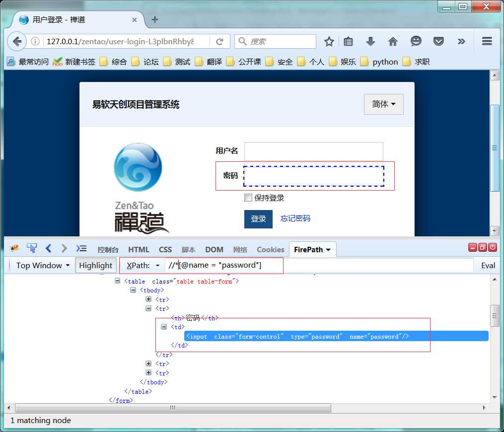The width and height of the screenshot is (504, 432).
Task: Bookmark this page with the star icon
Action: click(x=329, y=42)
